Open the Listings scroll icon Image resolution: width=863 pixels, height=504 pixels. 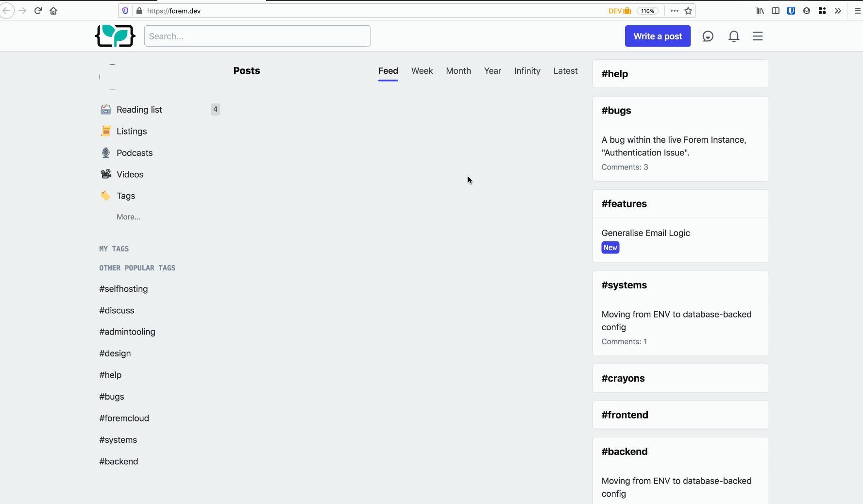tap(105, 131)
